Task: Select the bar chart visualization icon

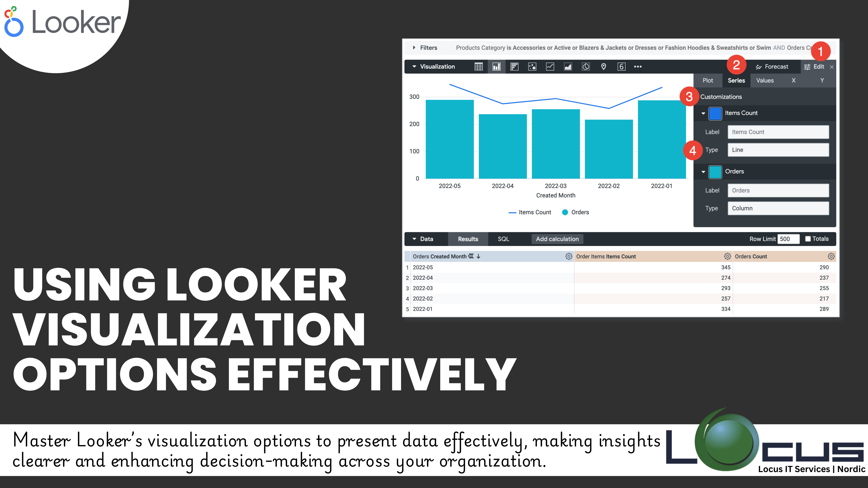Action: click(494, 66)
